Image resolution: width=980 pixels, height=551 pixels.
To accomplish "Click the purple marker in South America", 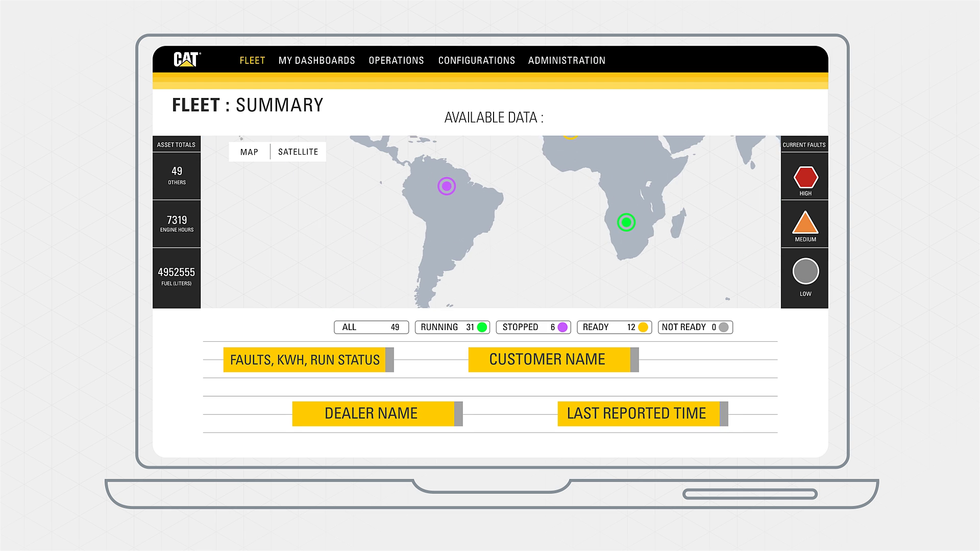I will coord(447,186).
